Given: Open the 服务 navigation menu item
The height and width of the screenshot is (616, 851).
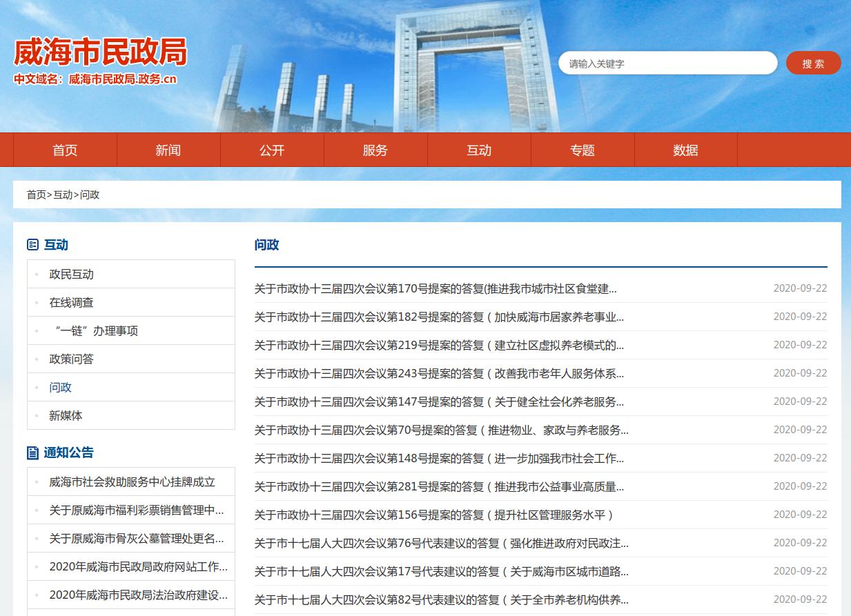Looking at the screenshot, I should (x=375, y=150).
